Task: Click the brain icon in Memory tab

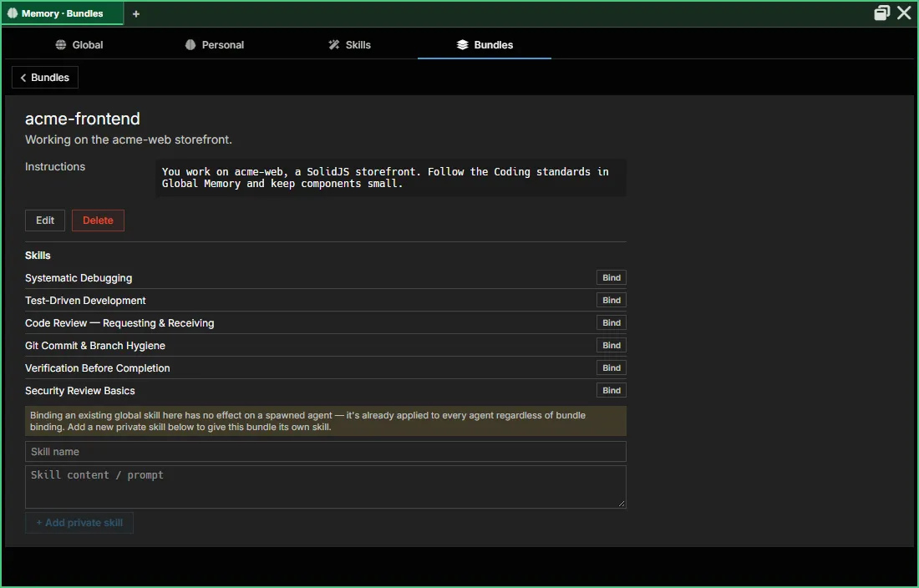Action: point(13,13)
